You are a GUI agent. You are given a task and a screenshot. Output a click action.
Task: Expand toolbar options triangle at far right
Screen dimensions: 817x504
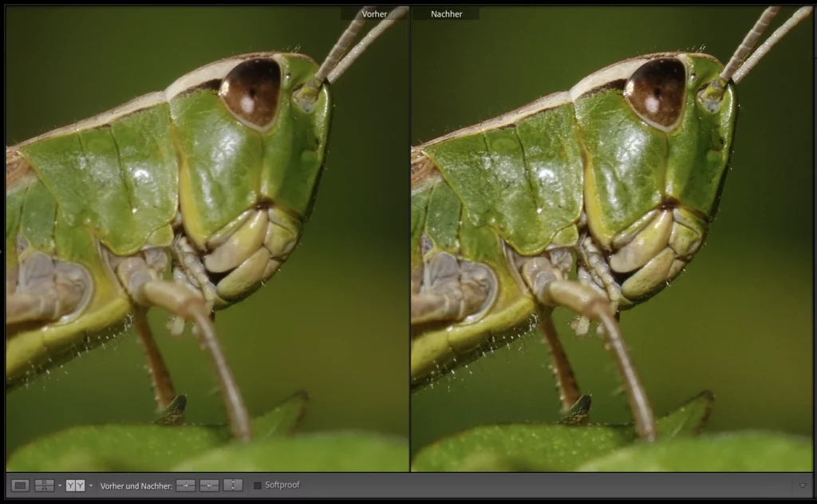(x=802, y=485)
